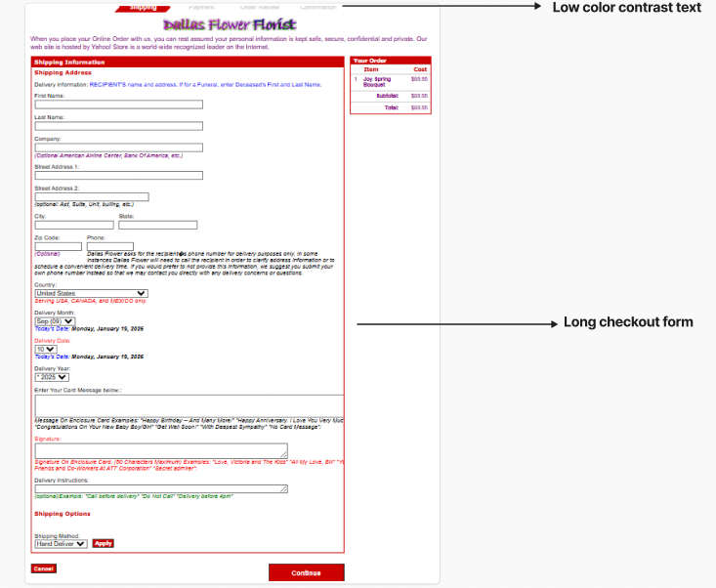716x588 pixels.
Task: Focus the Zip Code input box
Action: tap(58, 246)
